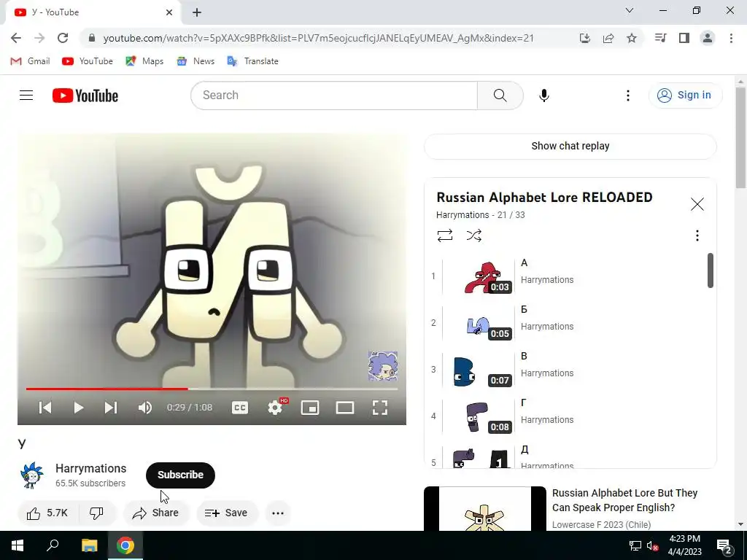Close the Russian Alphabet Lore playlist panel
Image resolution: width=747 pixels, height=560 pixels.
[x=697, y=204]
